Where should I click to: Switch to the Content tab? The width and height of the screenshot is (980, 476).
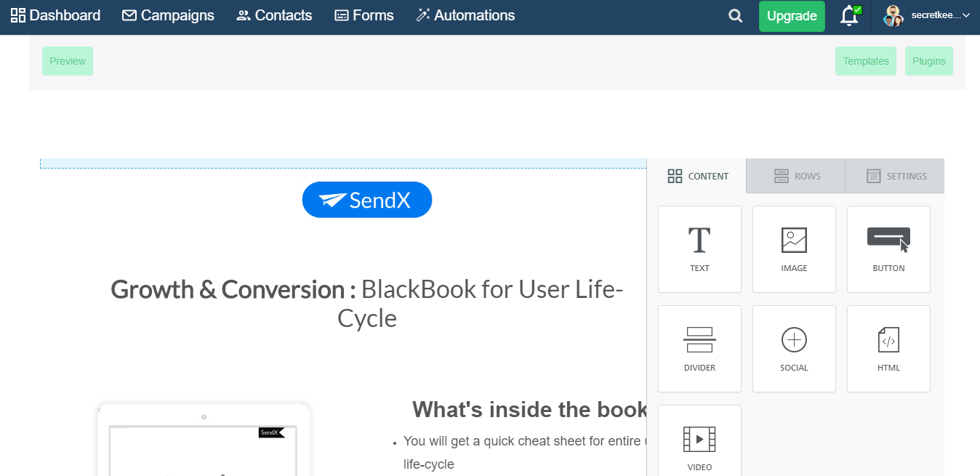pos(697,176)
